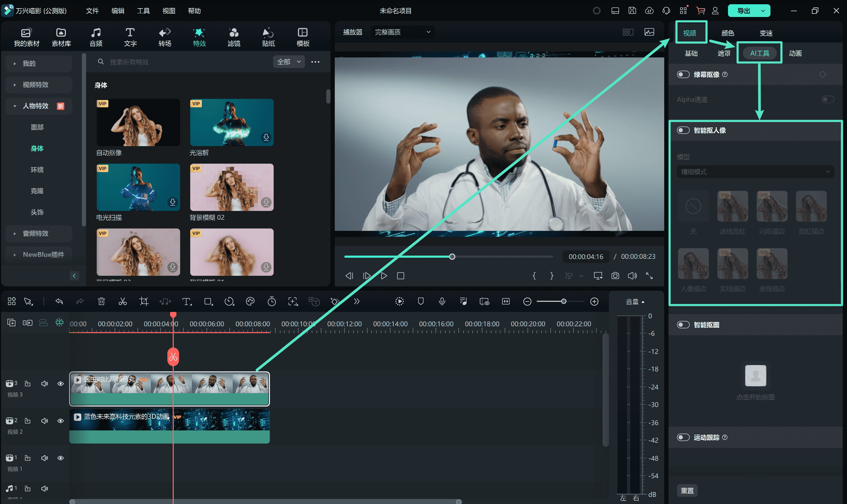Screen dimensions: 847x504
Task: Open the 工具 menu
Action: (143, 11)
